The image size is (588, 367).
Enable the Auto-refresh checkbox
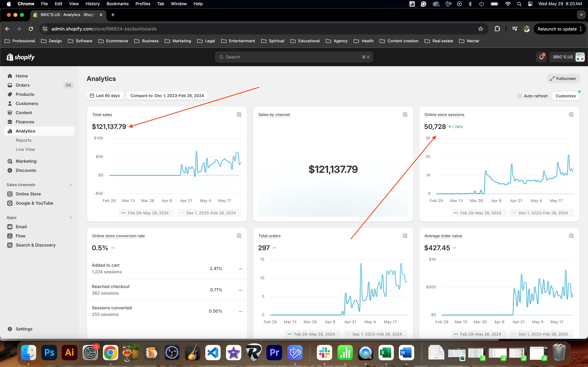click(x=519, y=96)
